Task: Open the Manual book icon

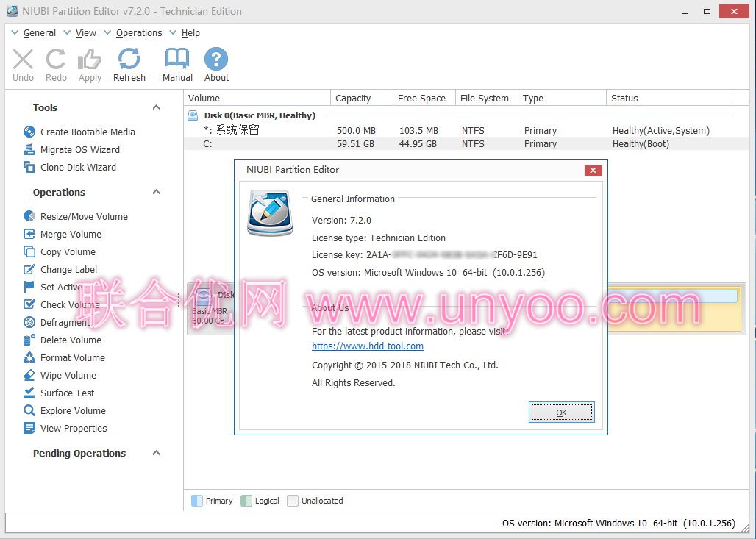Action: click(177, 60)
